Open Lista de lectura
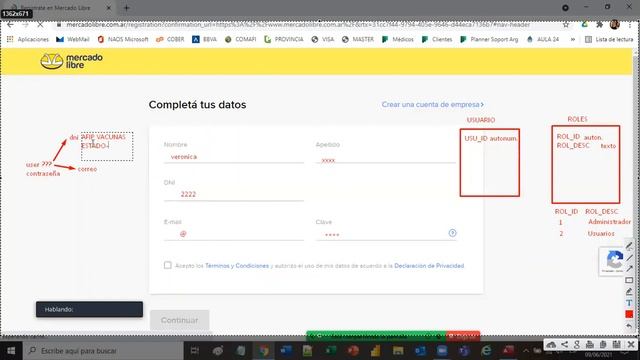The image size is (640, 360). tap(609, 40)
